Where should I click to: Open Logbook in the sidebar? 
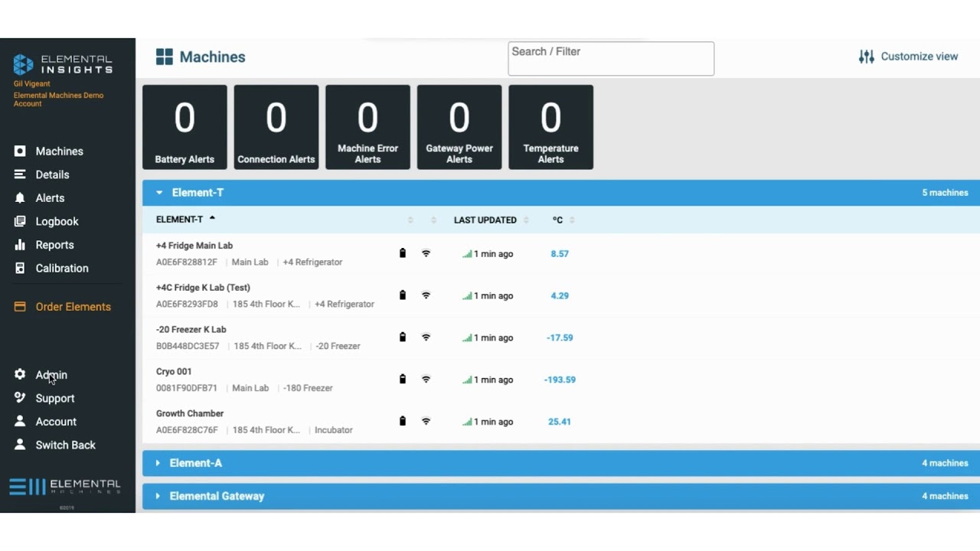[57, 221]
